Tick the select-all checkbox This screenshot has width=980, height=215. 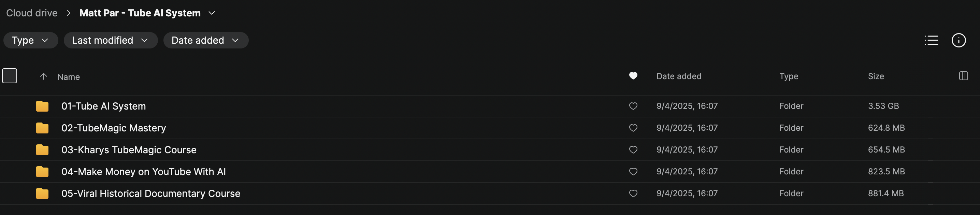tap(10, 76)
